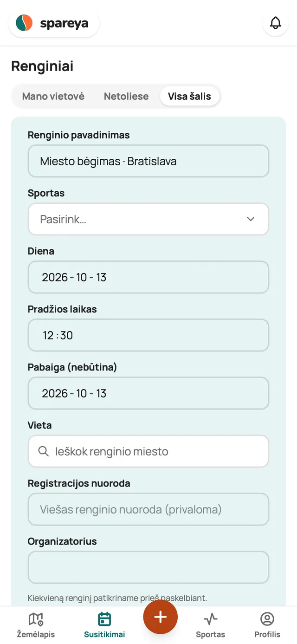This screenshot has width=297, height=644.
Task: Select Visa šalis segment
Action: click(189, 97)
